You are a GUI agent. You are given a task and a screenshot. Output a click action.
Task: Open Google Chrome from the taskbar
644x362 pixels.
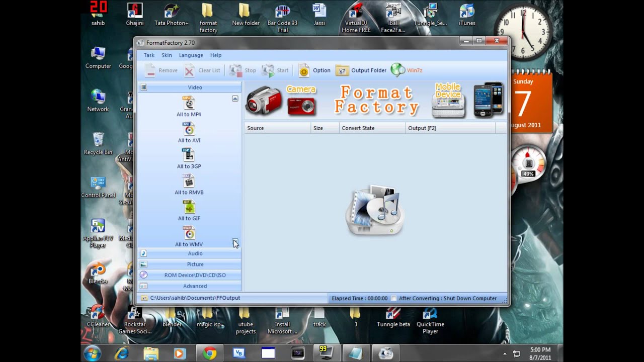click(x=210, y=353)
